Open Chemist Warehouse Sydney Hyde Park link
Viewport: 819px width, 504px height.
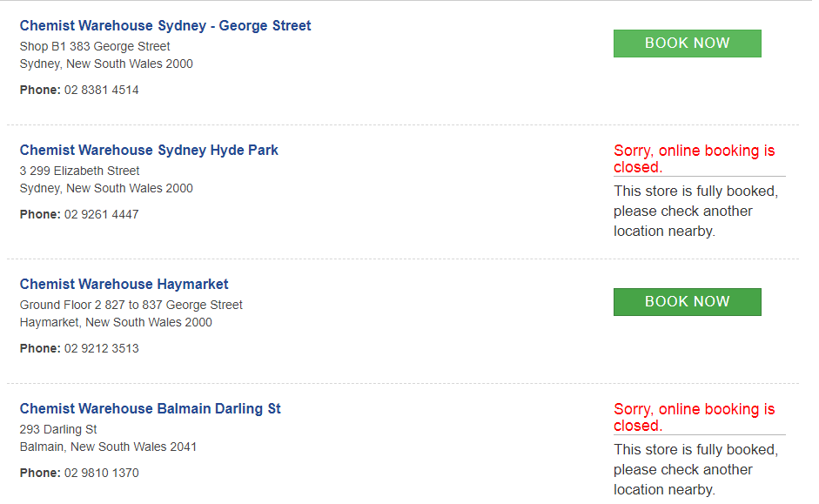(x=149, y=151)
